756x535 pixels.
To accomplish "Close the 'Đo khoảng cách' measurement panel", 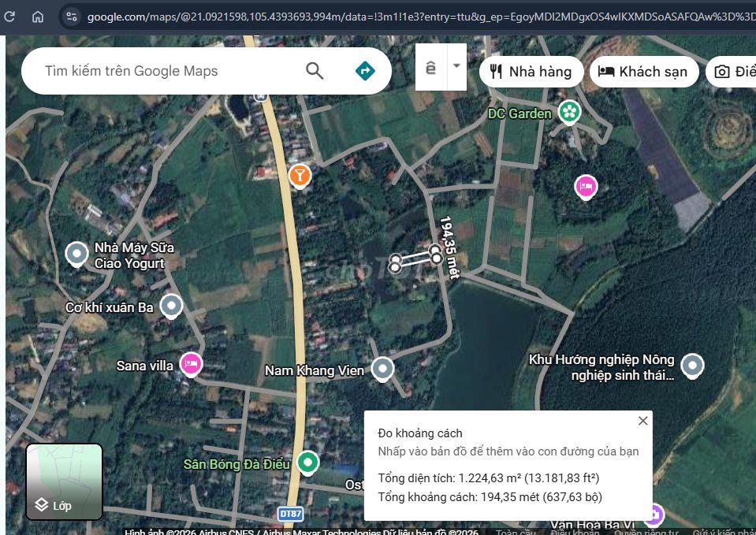I will [642, 421].
